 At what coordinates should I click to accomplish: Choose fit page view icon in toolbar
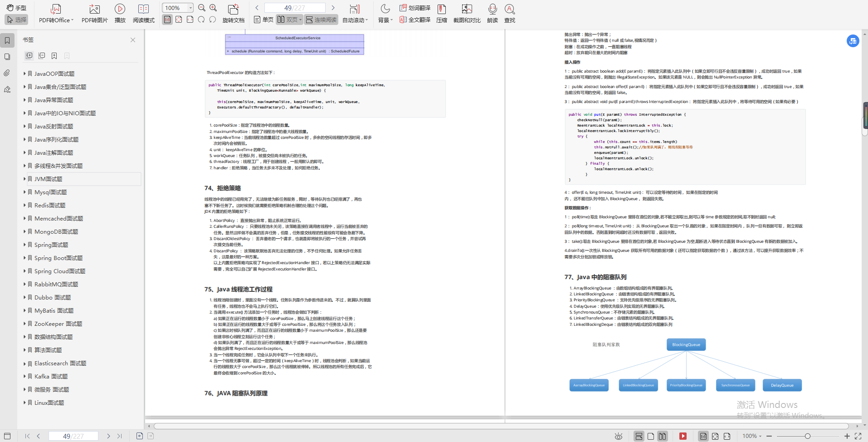(x=179, y=20)
